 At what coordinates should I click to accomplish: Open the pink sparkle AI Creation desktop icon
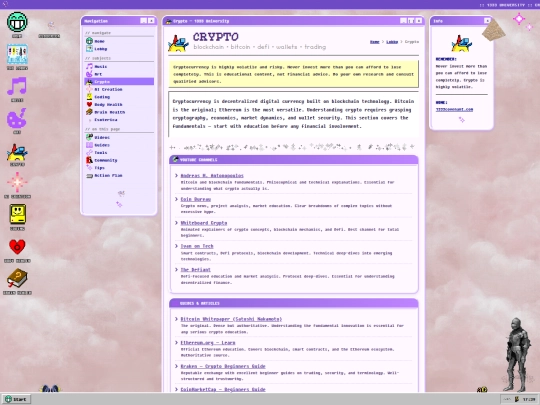click(x=17, y=184)
